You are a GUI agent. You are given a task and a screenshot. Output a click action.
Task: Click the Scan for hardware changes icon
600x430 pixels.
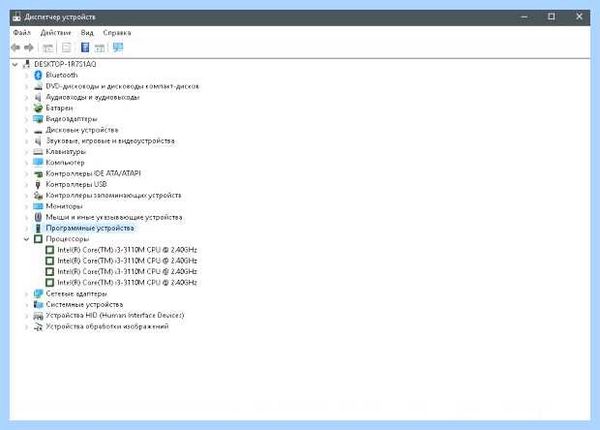pos(118,47)
